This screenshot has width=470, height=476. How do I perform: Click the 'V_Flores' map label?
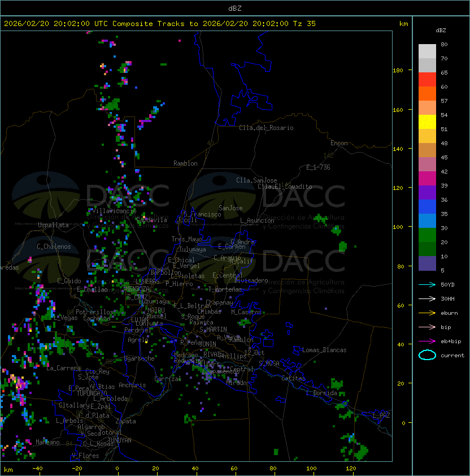tap(85, 456)
